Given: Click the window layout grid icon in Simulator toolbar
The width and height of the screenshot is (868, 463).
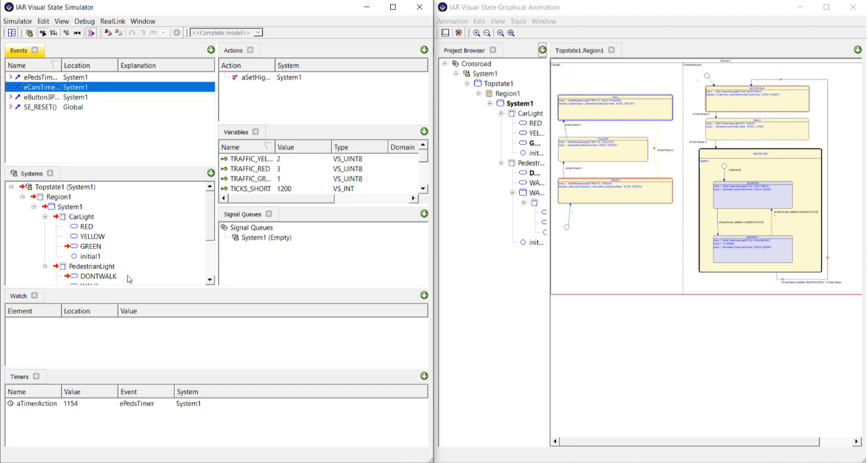Looking at the screenshot, I should click(x=12, y=33).
